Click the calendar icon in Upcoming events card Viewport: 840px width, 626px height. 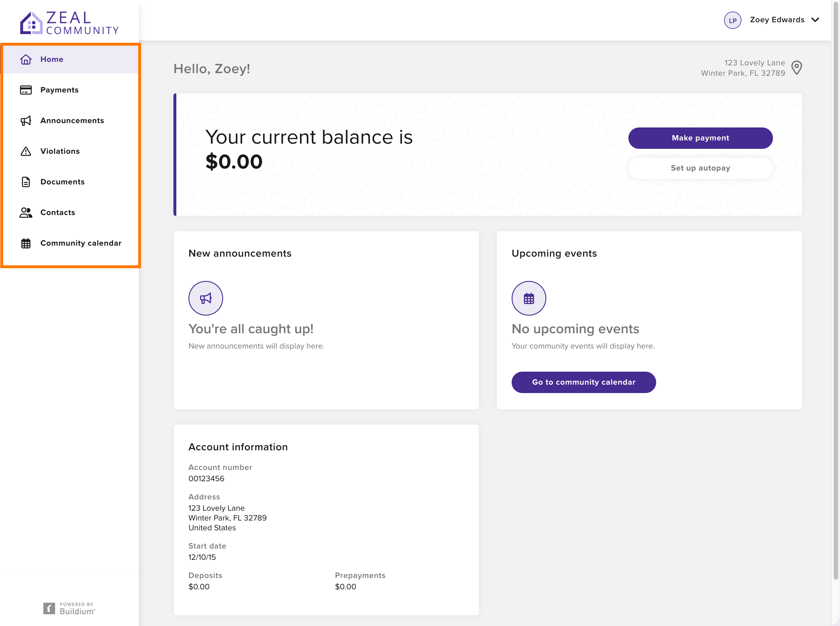pyautogui.click(x=529, y=298)
